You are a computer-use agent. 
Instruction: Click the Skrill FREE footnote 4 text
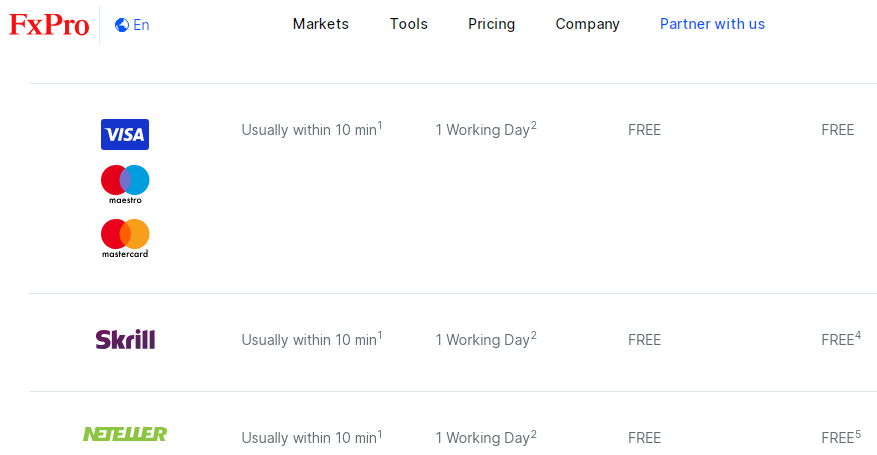click(x=840, y=340)
